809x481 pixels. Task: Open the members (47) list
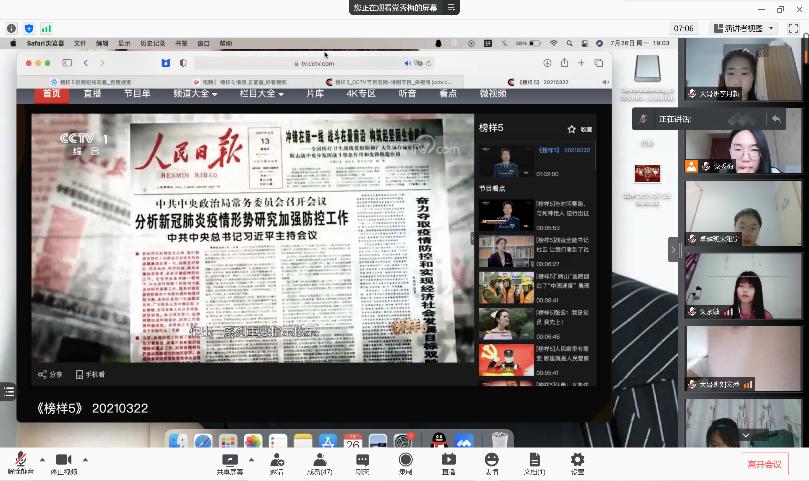click(320, 464)
